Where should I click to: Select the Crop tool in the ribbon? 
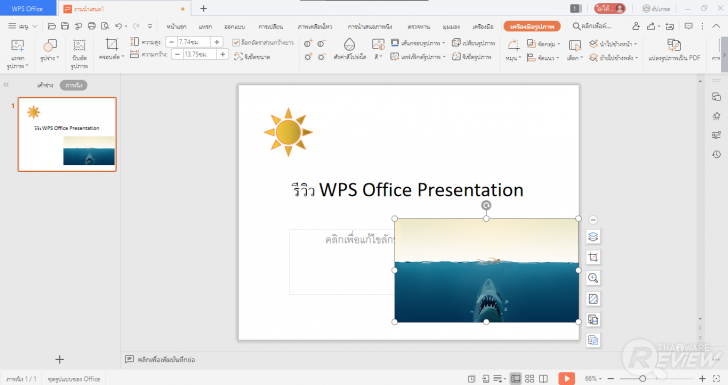click(112, 45)
